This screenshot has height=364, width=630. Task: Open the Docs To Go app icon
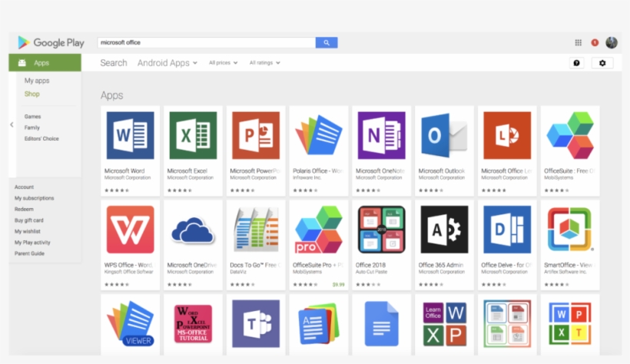[x=256, y=230]
